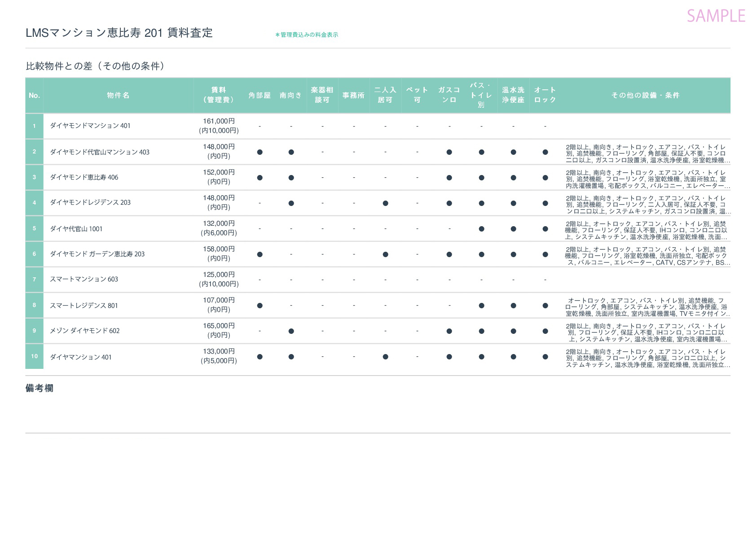Click the 楽器相談可 column header
Image resolution: width=756 pixels, height=534 pixels.
pos(322,95)
